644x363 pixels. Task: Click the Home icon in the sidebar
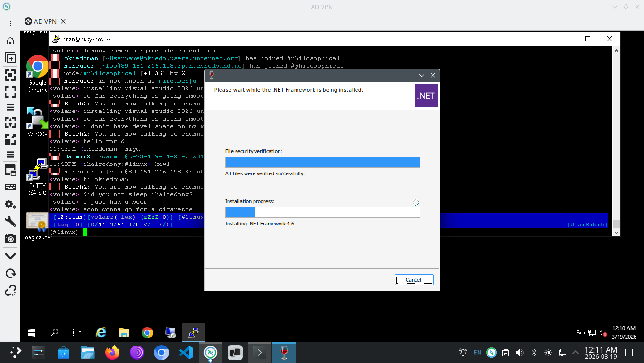coord(10,41)
